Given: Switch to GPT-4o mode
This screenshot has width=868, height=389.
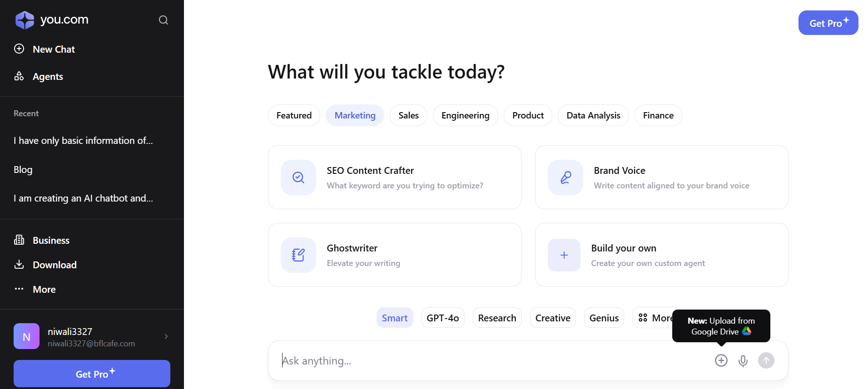Looking at the screenshot, I should click(x=442, y=318).
